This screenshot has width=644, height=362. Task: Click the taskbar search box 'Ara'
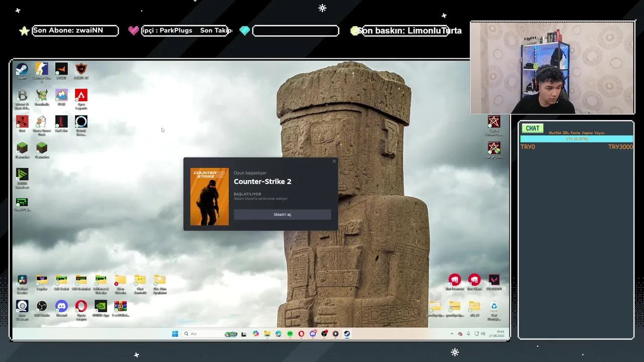[210, 334]
